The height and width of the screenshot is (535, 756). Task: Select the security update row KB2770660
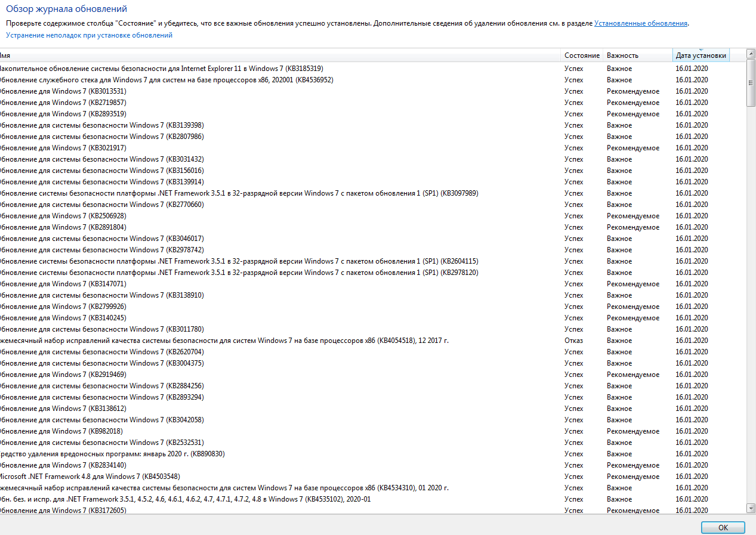coord(373,205)
